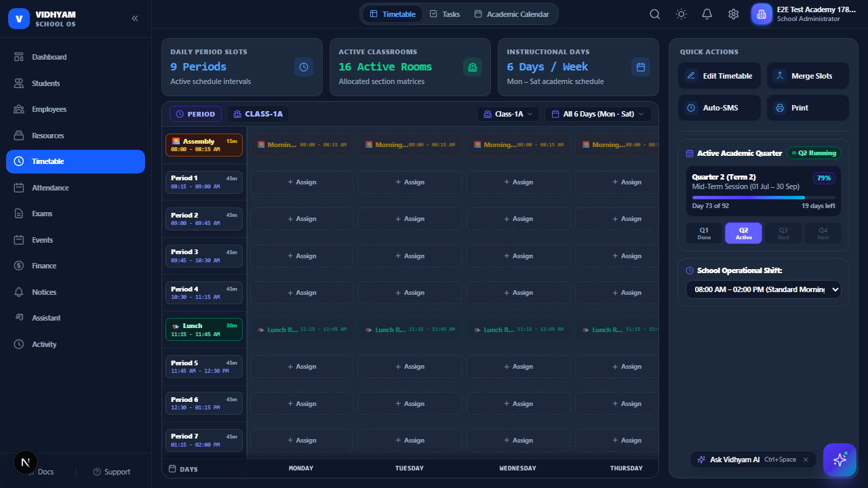Go to Students in sidebar
This screenshot has height=488, width=868.
pyautogui.click(x=75, y=83)
